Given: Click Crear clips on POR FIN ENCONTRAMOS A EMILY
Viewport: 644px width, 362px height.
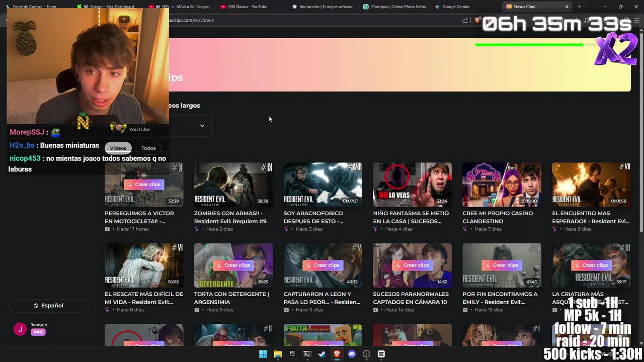Looking at the screenshot, I should point(502,265).
